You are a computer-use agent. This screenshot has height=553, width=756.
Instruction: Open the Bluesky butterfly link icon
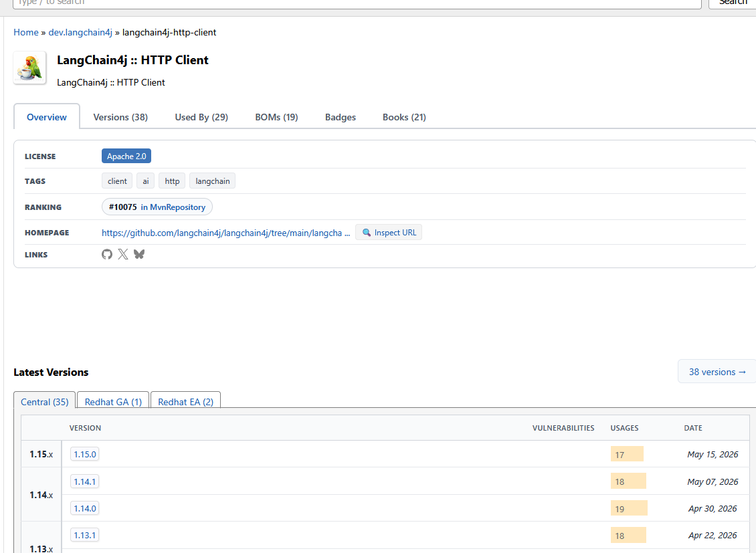(x=139, y=254)
